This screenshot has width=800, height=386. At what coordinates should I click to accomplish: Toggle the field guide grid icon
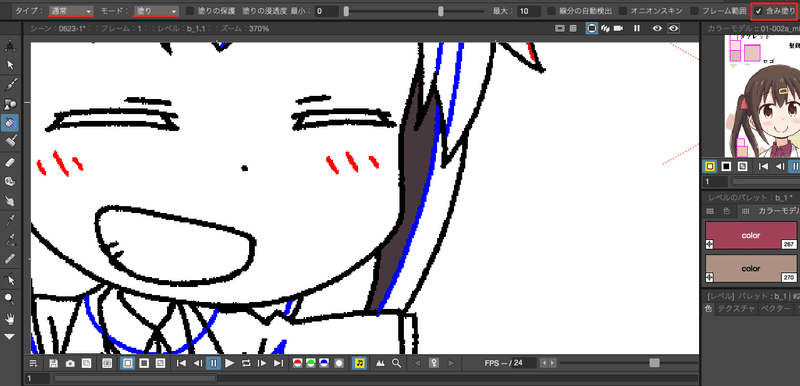pyautogui.click(x=573, y=29)
